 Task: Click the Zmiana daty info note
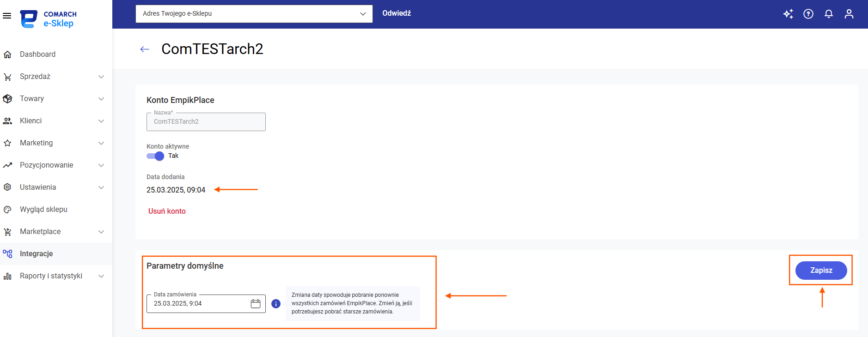pyautogui.click(x=353, y=303)
